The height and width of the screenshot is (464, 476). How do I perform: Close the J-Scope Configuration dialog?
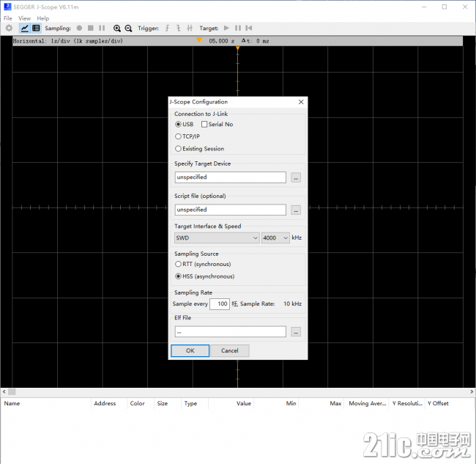pos(301,102)
